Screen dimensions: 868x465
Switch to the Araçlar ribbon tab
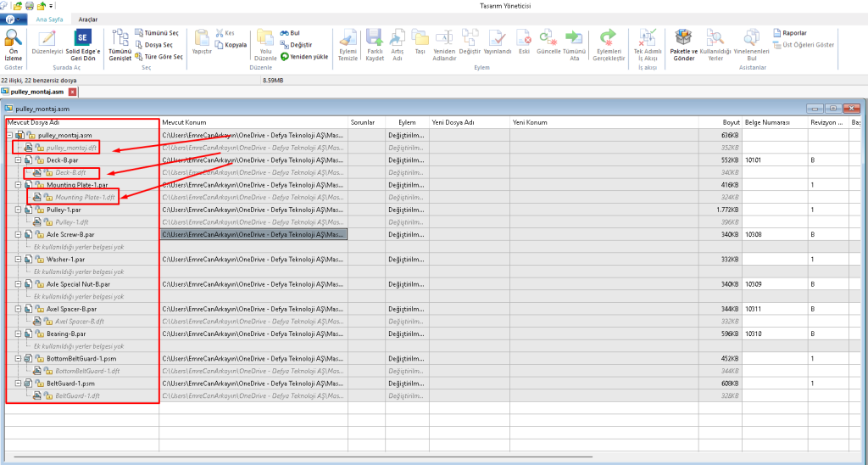(x=87, y=19)
